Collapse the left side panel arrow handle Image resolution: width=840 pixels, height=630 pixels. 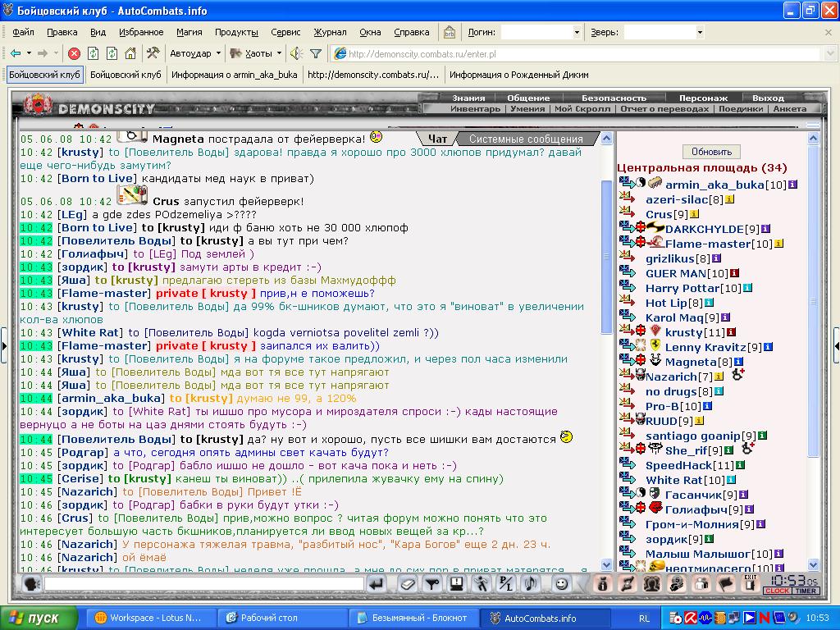pyautogui.click(x=4, y=345)
